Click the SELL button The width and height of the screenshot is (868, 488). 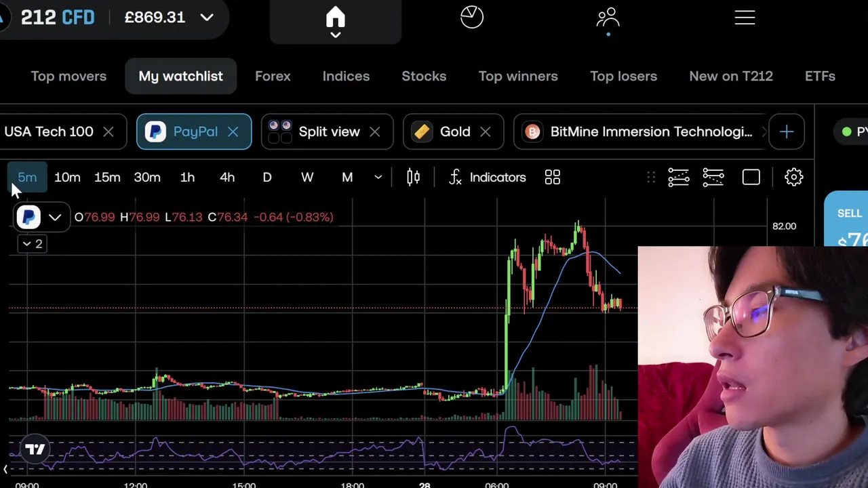848,220
